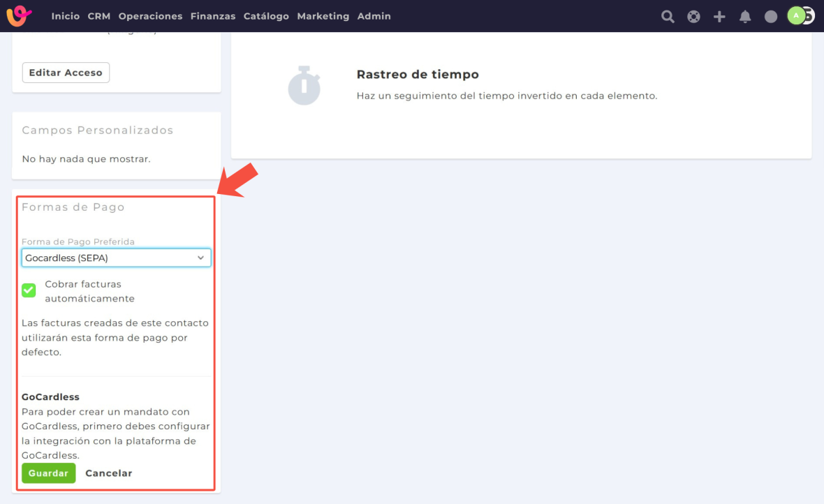Click the plus icon to create new
Viewport: 824px width, 504px height.
719,16
